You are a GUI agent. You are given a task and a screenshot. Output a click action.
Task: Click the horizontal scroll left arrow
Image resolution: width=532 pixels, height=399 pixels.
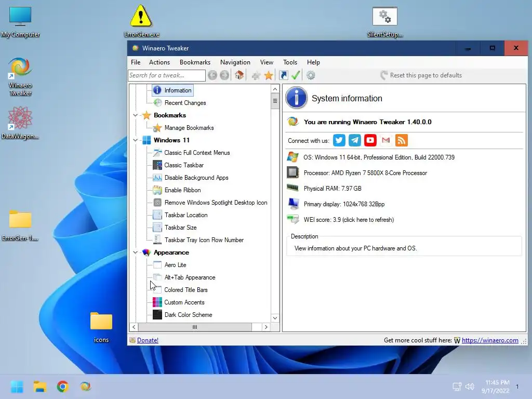[x=134, y=327]
